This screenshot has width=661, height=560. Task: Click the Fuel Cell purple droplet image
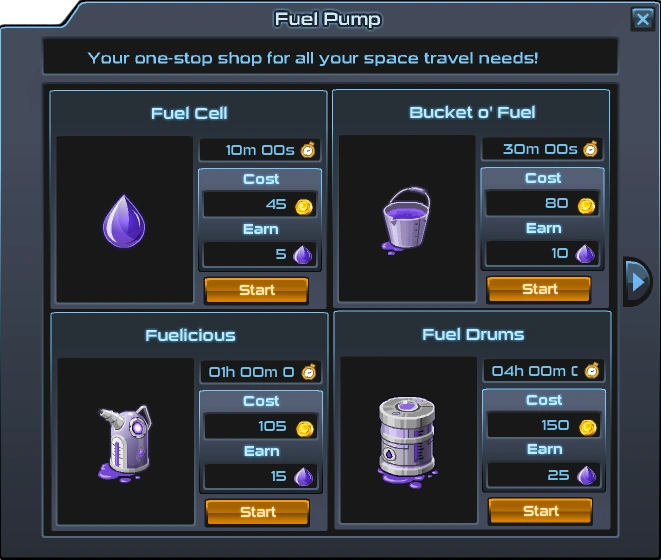[x=124, y=221]
